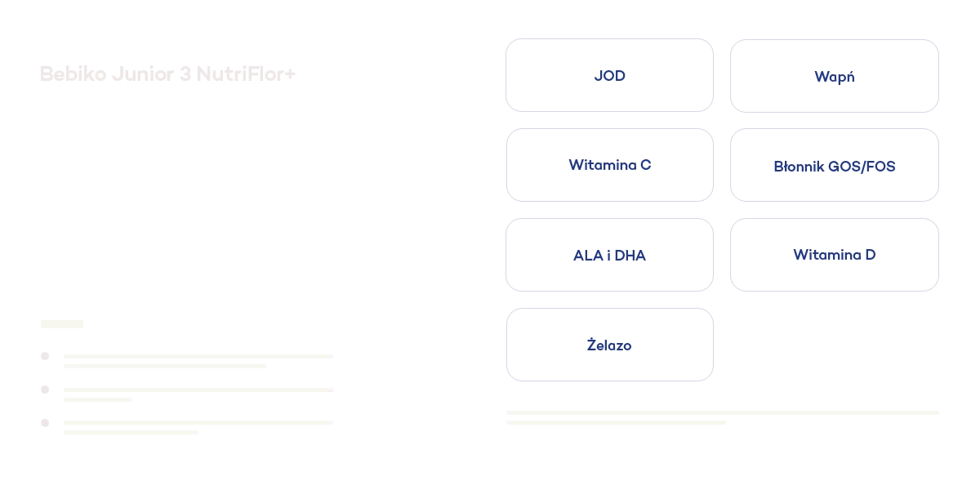980x490 pixels.
Task: Click the short lower line of the second bullet
Action: (97, 399)
